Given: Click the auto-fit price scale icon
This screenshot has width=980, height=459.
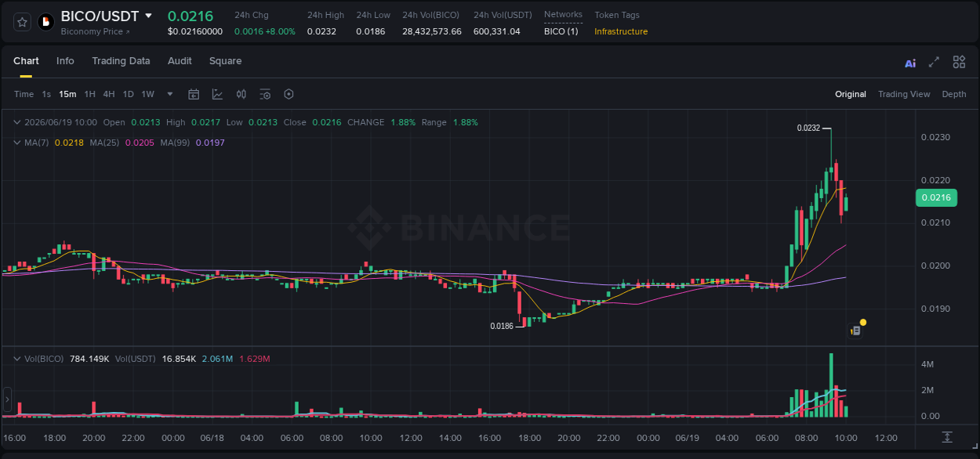Looking at the screenshot, I should pos(947,436).
